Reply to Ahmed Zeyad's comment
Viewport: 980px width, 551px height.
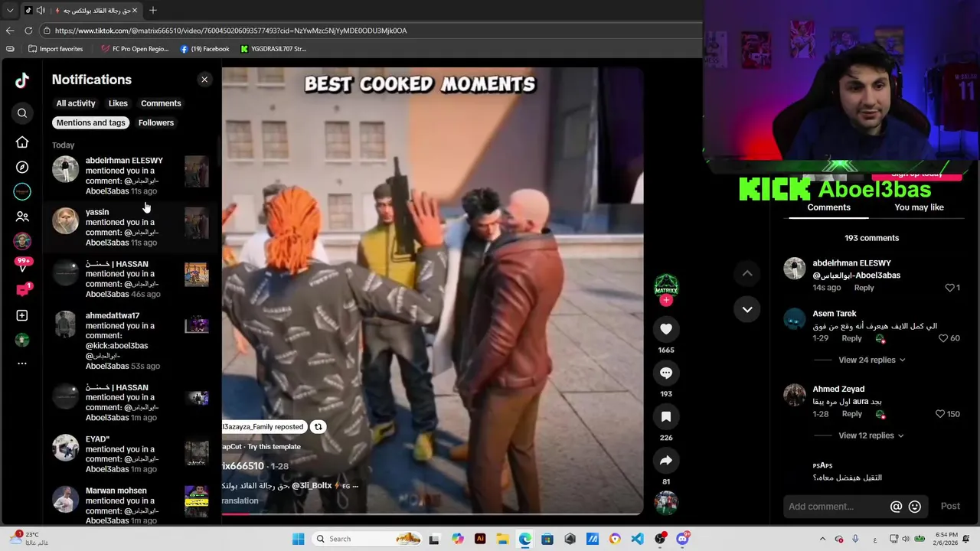coord(852,414)
